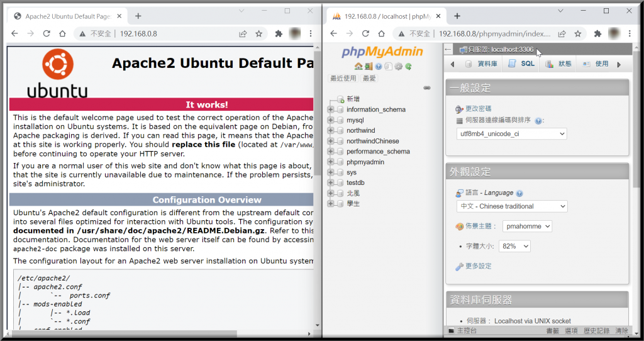This screenshot has width=644, height=341.
Task: Click the console icon beside 主控台
Action: [451, 330]
